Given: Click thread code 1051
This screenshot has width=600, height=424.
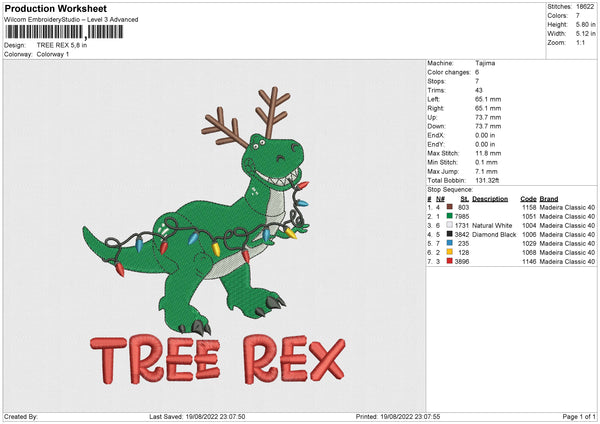Looking at the screenshot, I should pos(529,217).
